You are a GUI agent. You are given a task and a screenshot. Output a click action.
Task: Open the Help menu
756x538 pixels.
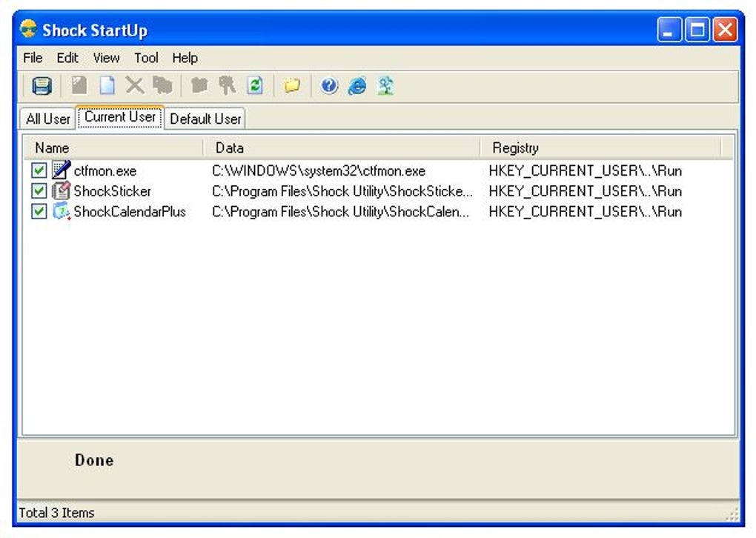185,58
